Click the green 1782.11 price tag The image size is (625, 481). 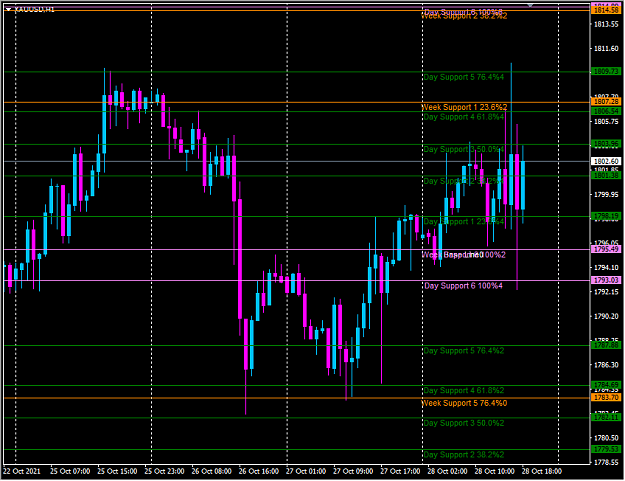click(606, 418)
